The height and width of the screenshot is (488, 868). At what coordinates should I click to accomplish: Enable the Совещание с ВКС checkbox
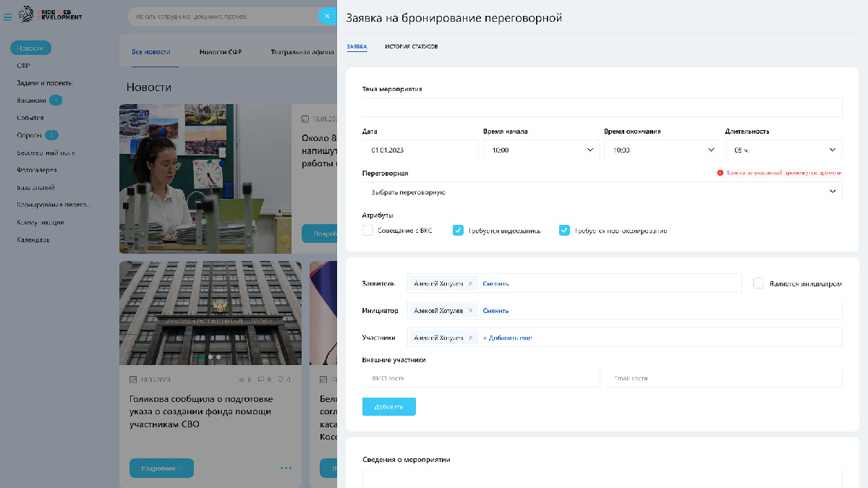click(x=367, y=231)
